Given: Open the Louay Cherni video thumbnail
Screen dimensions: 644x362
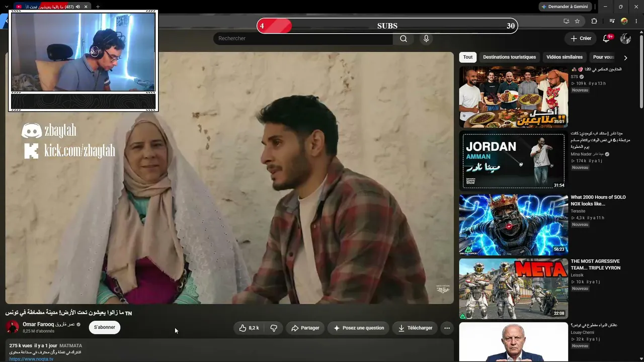Looking at the screenshot, I should pos(514,342).
